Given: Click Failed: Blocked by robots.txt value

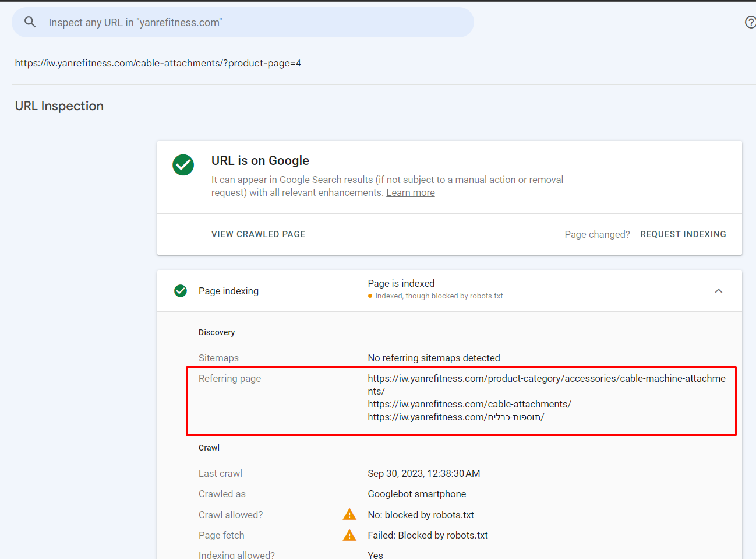Looking at the screenshot, I should pyautogui.click(x=428, y=535).
